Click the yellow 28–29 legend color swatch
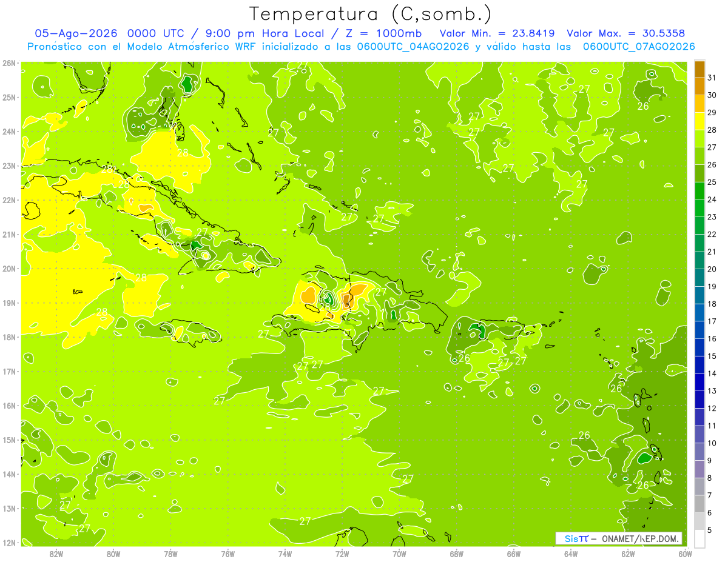This screenshot has height=562, width=728. (x=699, y=121)
